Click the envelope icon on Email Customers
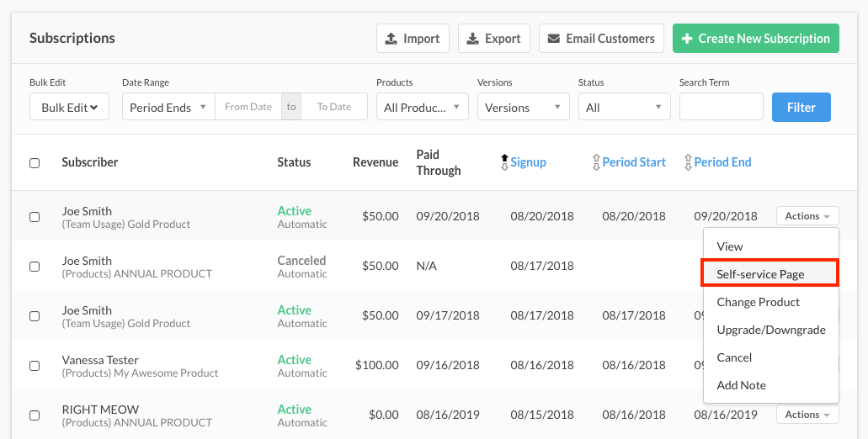868x439 pixels. (x=554, y=39)
